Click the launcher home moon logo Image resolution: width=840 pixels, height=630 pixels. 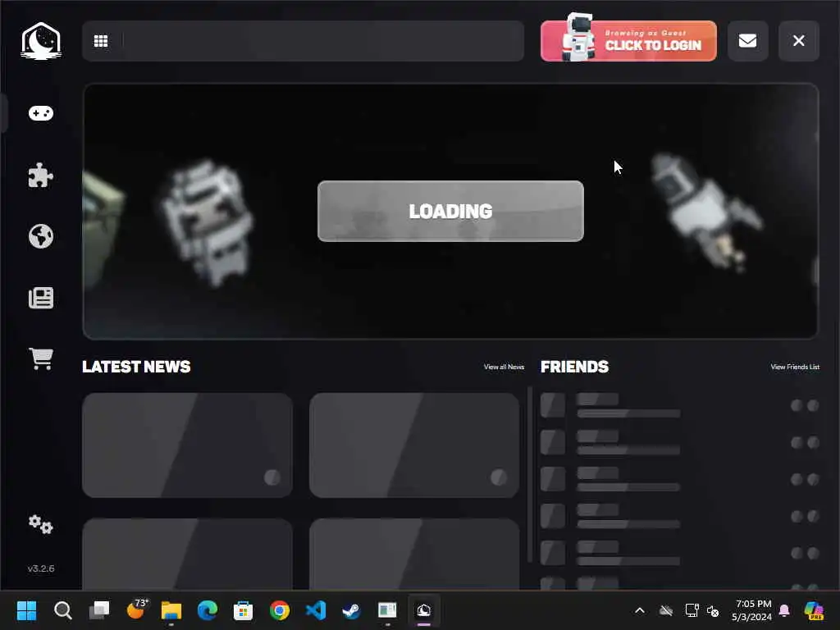[x=41, y=41]
